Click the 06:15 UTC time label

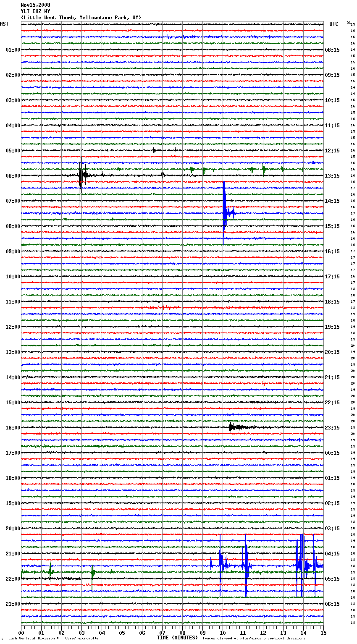[332, 604]
